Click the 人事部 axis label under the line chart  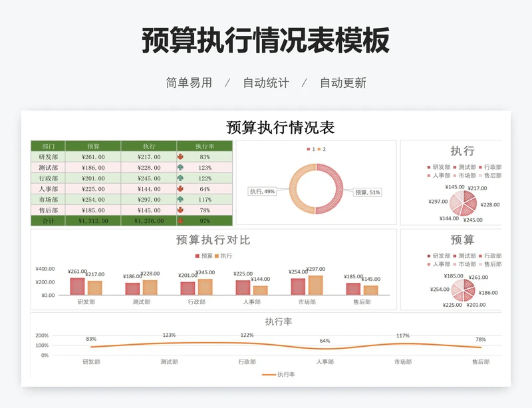[325, 362]
